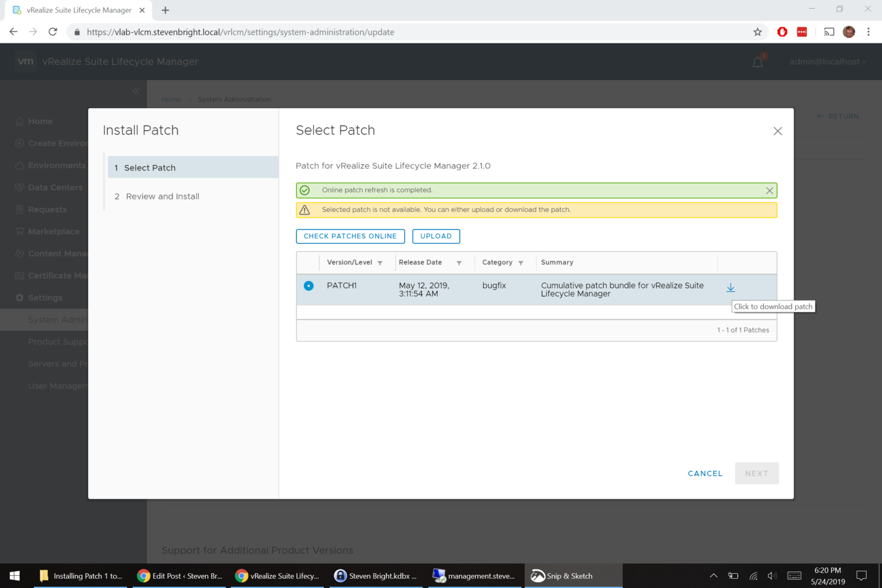Reload the page in Chrome
The image size is (882, 588).
(53, 32)
